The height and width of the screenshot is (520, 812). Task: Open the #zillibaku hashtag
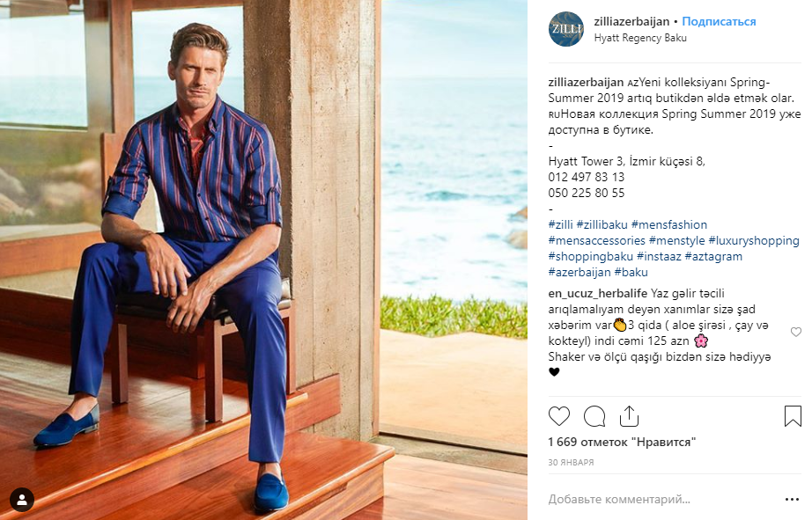[602, 224]
